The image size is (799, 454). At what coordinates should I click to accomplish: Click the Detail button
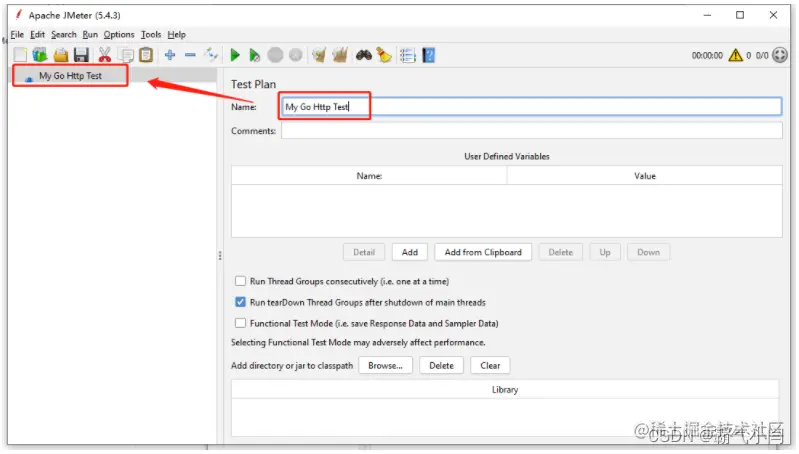click(364, 252)
